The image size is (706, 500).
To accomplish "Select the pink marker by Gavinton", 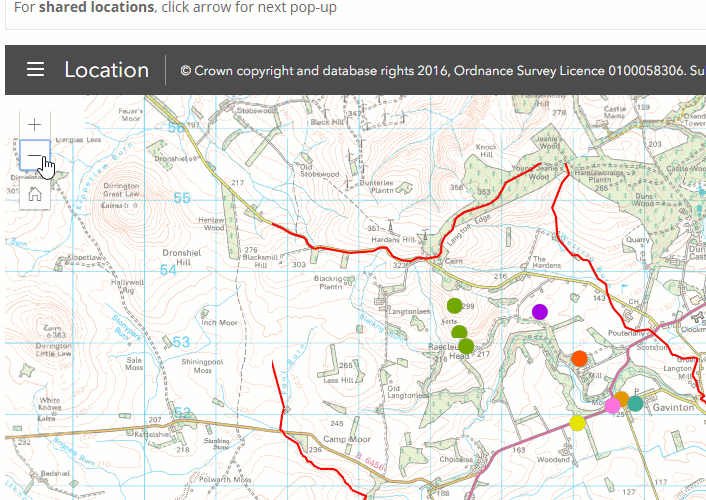I will [x=612, y=405].
